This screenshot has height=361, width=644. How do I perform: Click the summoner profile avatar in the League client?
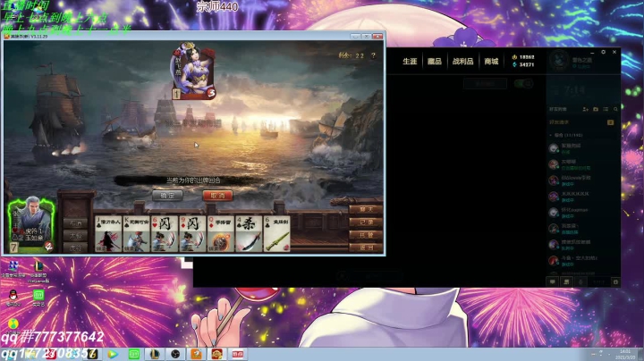pos(559,61)
